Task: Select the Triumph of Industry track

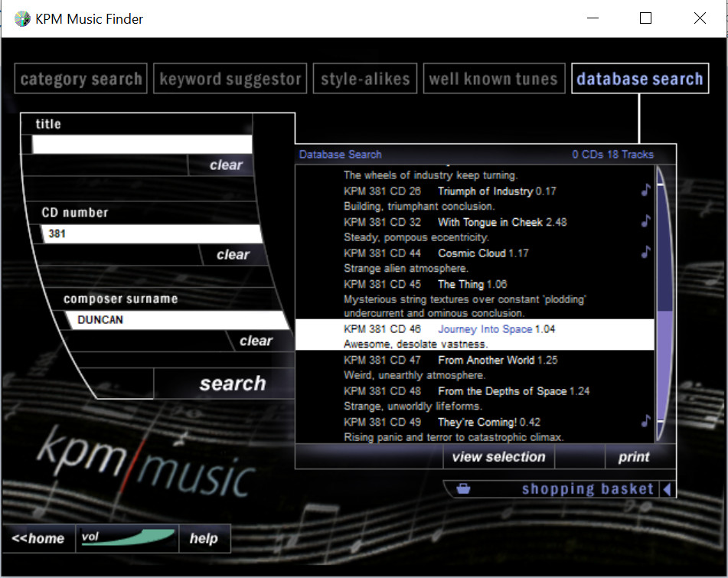Action: (x=485, y=191)
